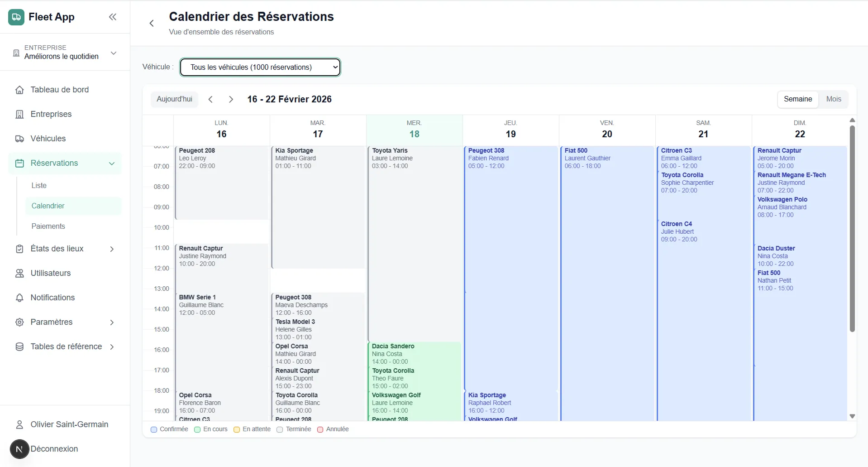
Task: Click the Aujourd'hui button
Action: point(175,99)
